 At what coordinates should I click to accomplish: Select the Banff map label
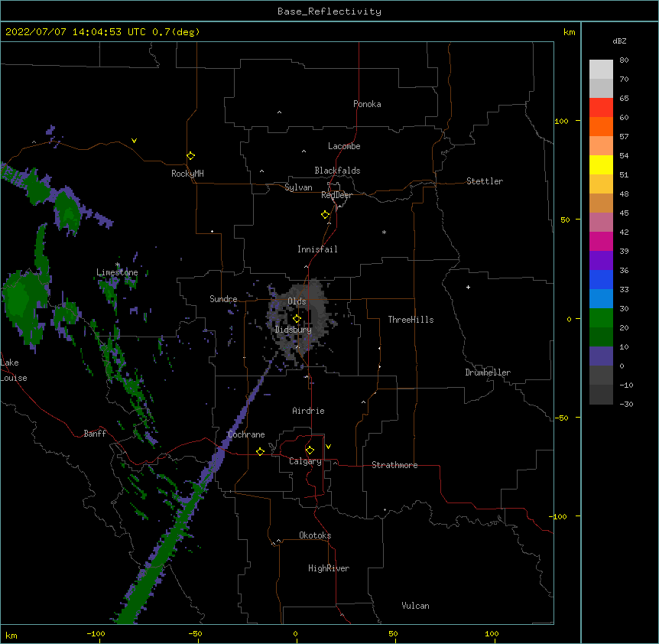tap(95, 434)
